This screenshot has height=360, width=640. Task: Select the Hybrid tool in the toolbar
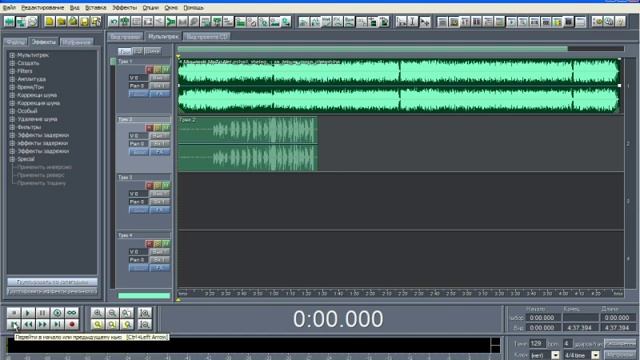(401, 22)
